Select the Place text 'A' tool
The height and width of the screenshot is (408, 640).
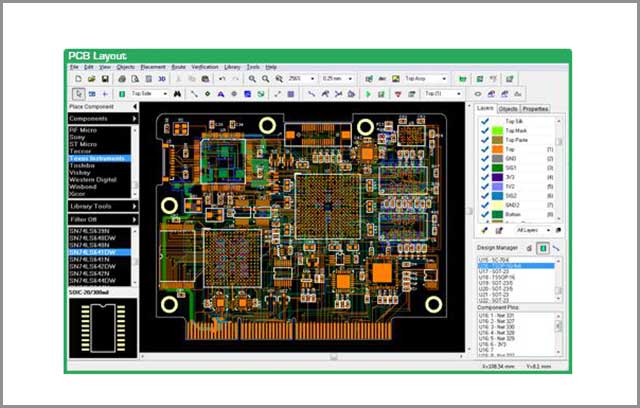tap(221, 94)
